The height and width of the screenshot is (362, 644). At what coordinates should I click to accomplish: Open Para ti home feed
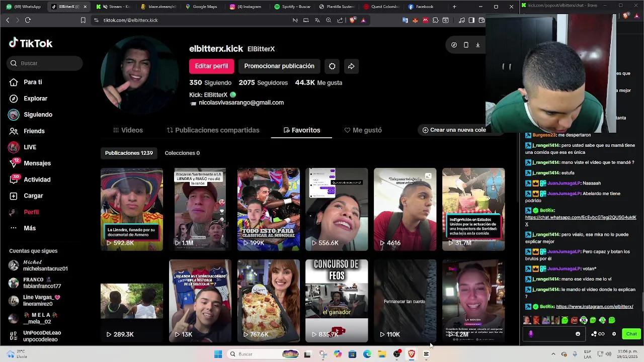[26, 82]
